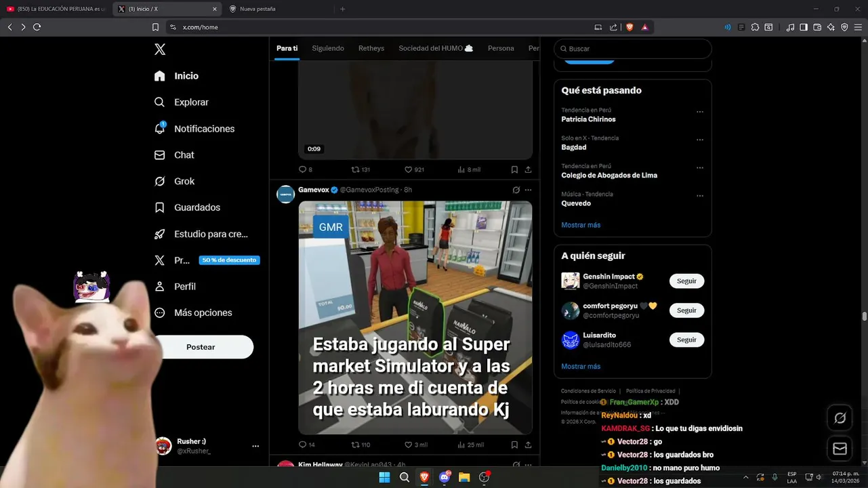Image resolution: width=868 pixels, height=488 pixels.
Task: Switch to Retheys tab
Action: tap(371, 48)
